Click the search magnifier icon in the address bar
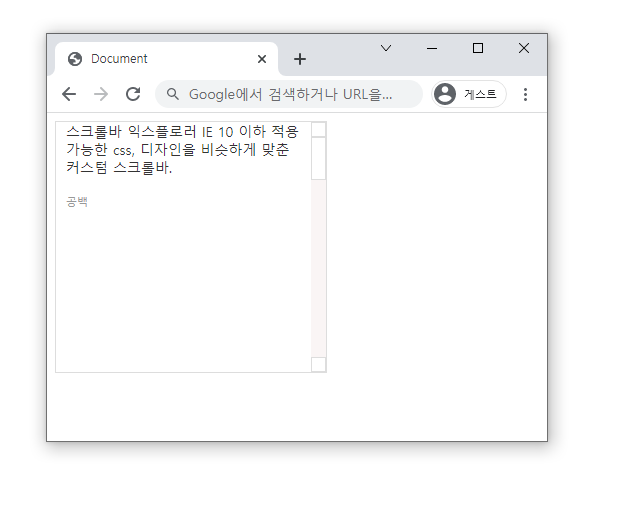Screen dimensions: 636x510 [173, 94]
